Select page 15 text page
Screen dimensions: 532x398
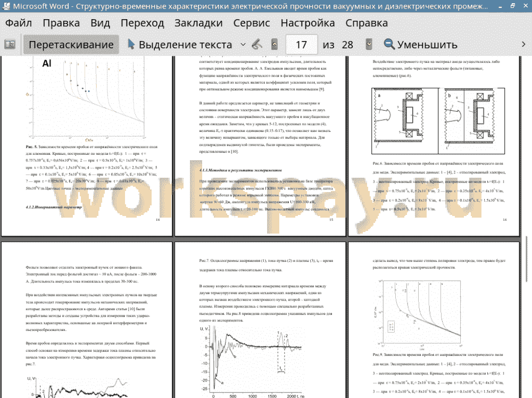[x=260, y=146]
